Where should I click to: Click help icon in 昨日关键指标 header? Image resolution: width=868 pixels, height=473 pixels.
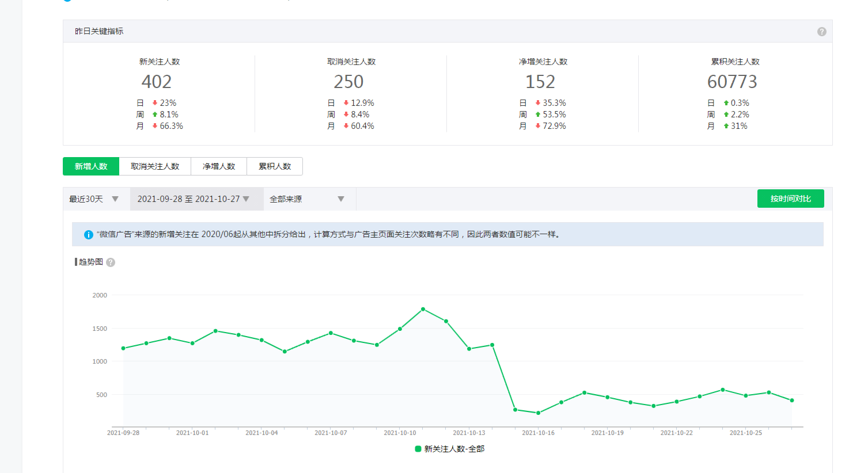coord(821,32)
